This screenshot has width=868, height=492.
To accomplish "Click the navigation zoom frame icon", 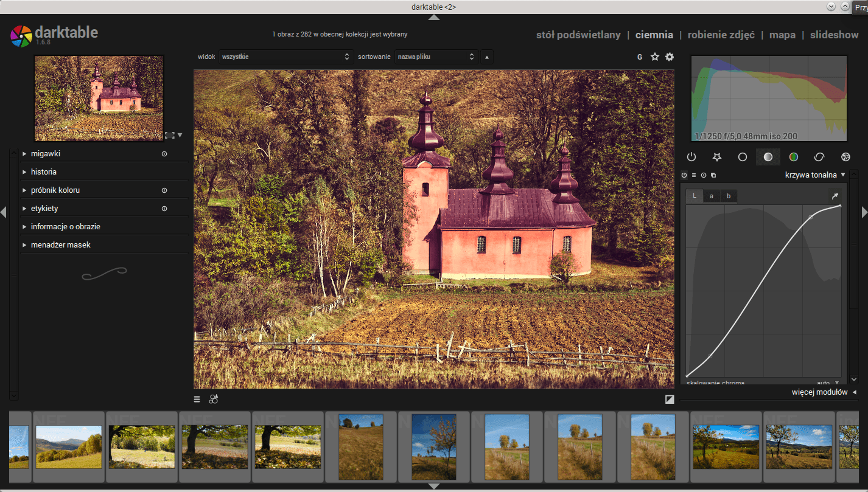I will pyautogui.click(x=170, y=135).
